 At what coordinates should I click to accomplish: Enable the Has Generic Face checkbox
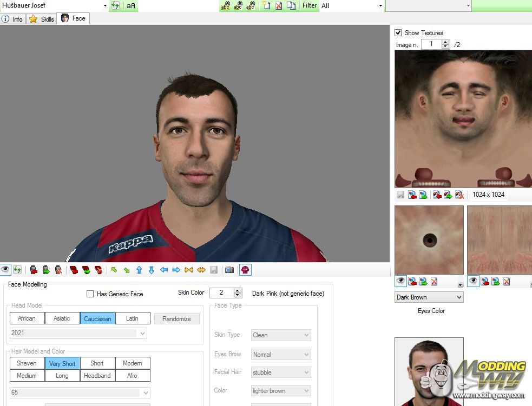90,294
